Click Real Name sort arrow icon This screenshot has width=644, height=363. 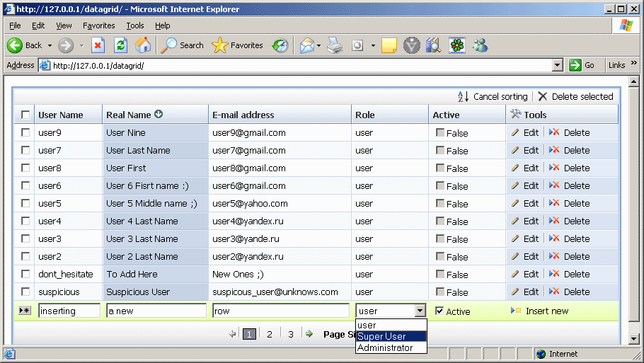point(159,114)
